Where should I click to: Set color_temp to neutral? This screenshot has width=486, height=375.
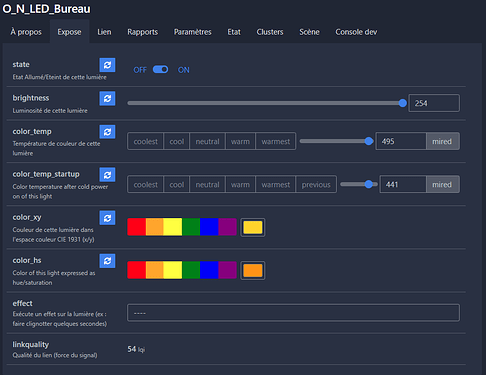(x=207, y=141)
